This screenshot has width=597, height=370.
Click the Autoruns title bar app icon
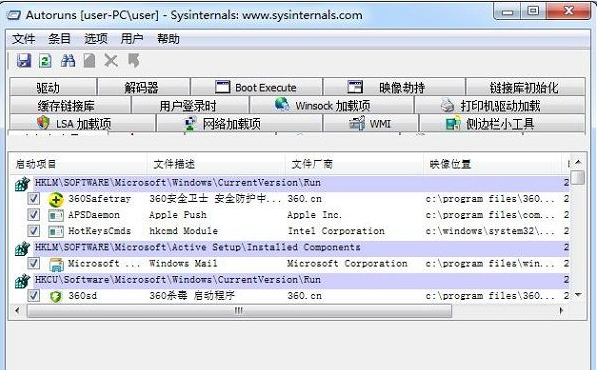pos(14,15)
